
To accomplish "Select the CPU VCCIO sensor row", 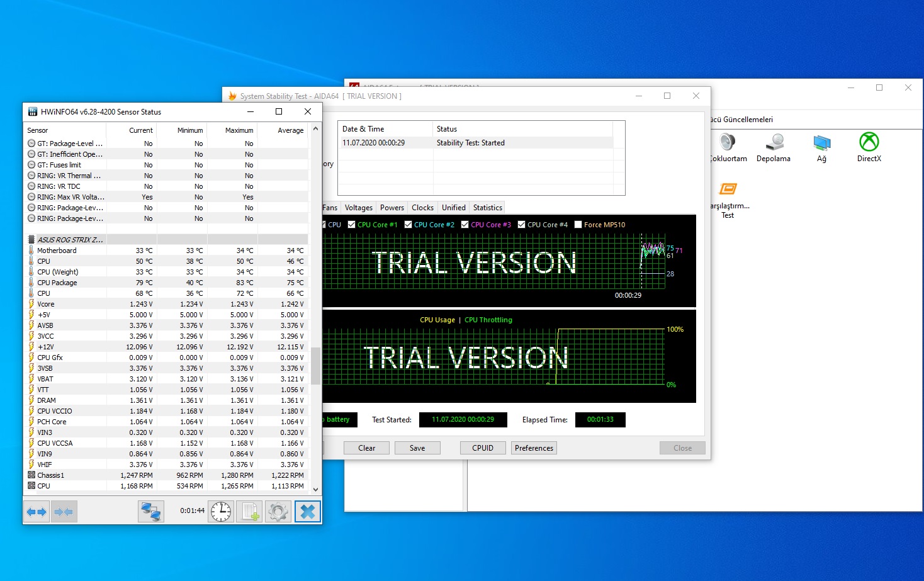I will tap(166, 410).
